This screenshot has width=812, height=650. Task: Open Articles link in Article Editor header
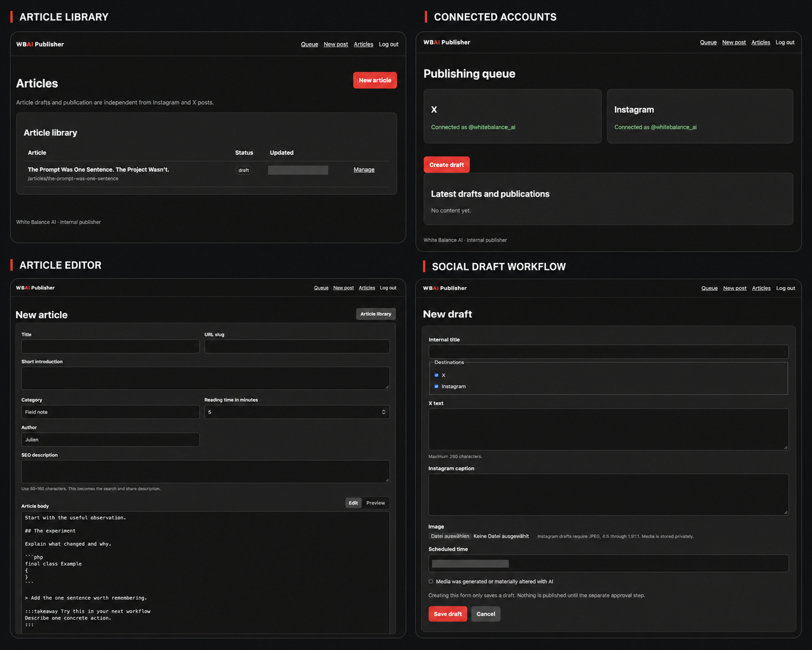pos(367,288)
